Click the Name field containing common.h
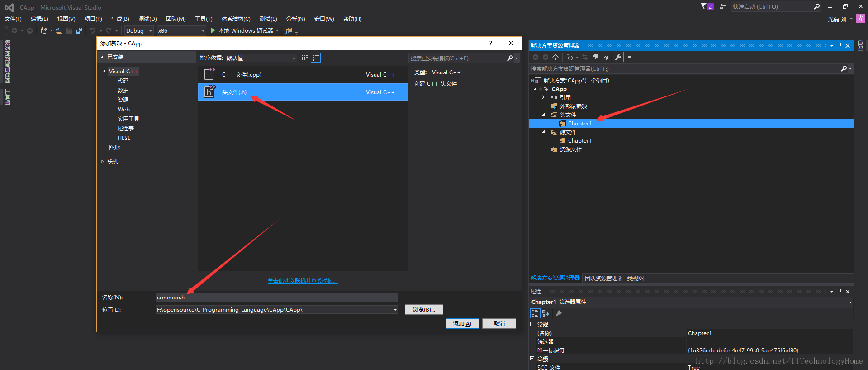 pos(277,297)
